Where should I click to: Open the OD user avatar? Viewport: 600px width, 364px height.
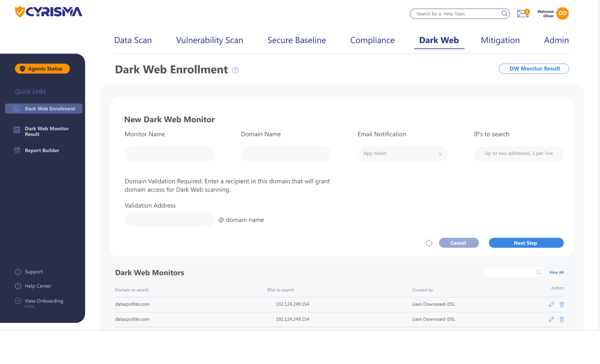pyautogui.click(x=563, y=14)
